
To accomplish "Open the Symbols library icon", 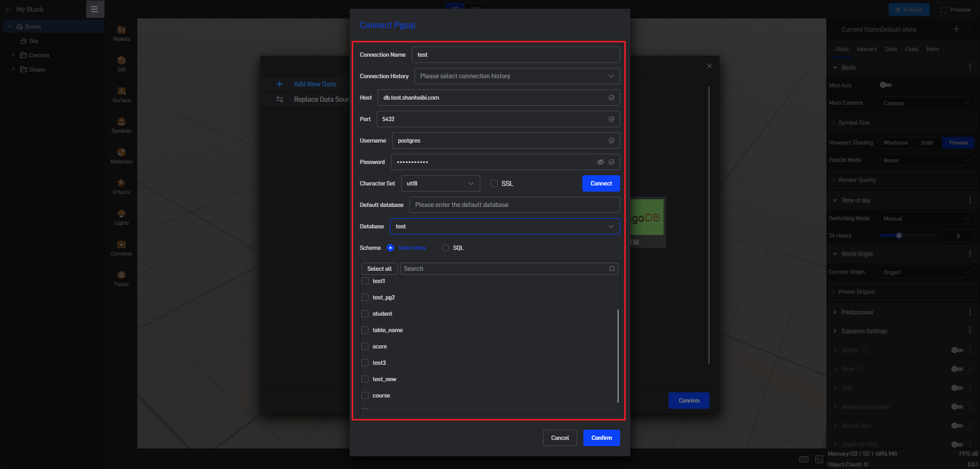I will point(121,122).
